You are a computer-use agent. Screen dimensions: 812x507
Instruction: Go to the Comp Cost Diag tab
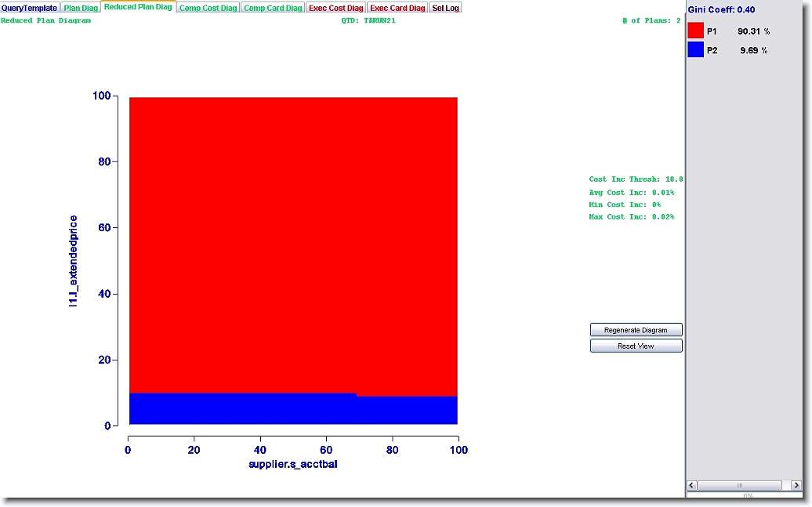point(208,8)
